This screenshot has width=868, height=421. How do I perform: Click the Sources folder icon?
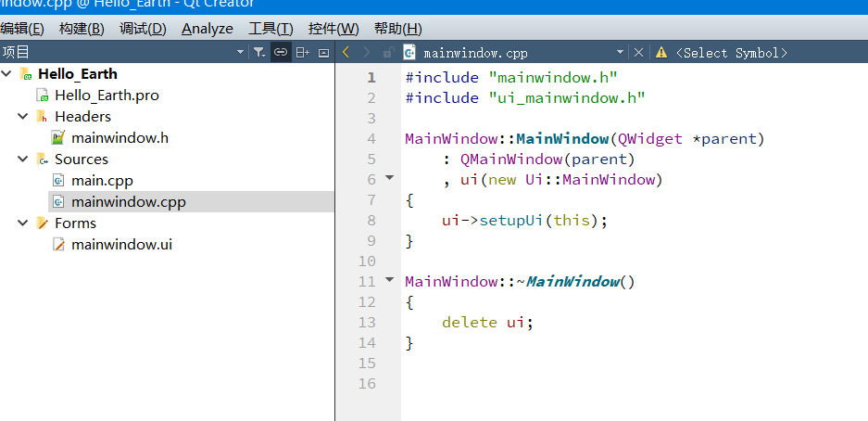[x=42, y=159]
